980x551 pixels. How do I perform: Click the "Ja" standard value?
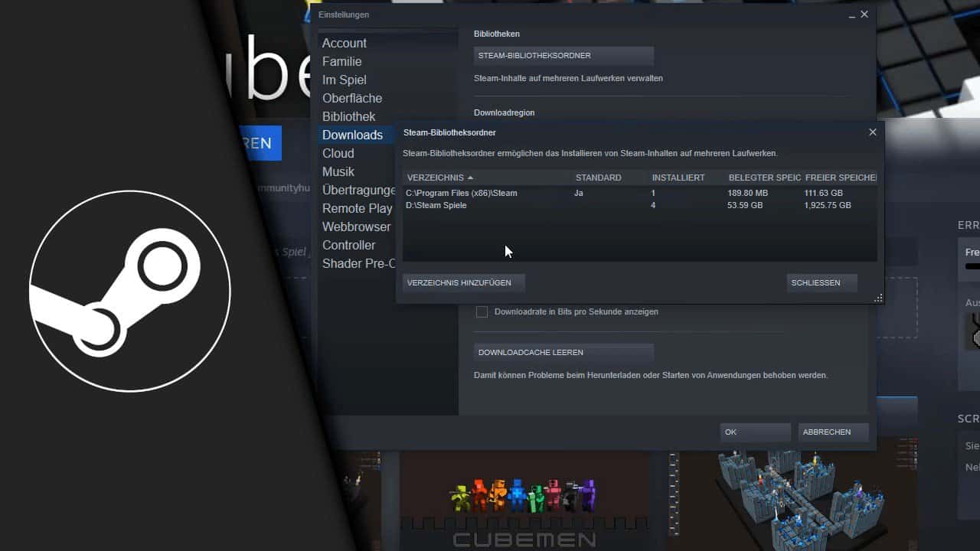pyautogui.click(x=579, y=193)
